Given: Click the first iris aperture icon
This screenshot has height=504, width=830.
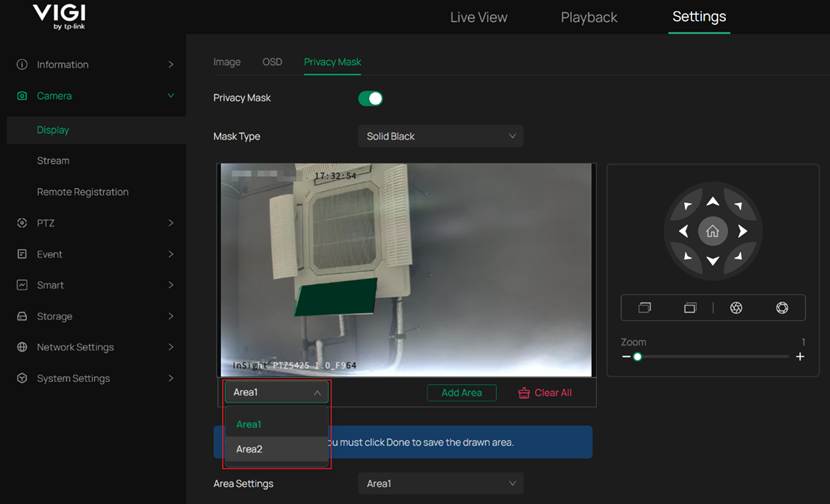Looking at the screenshot, I should click(736, 308).
